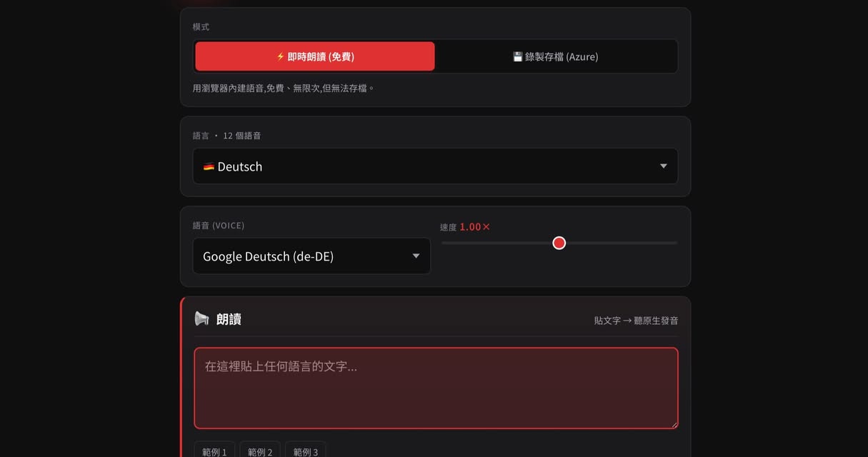Switch to 錄製存檔 (Azure) mode

tap(556, 56)
